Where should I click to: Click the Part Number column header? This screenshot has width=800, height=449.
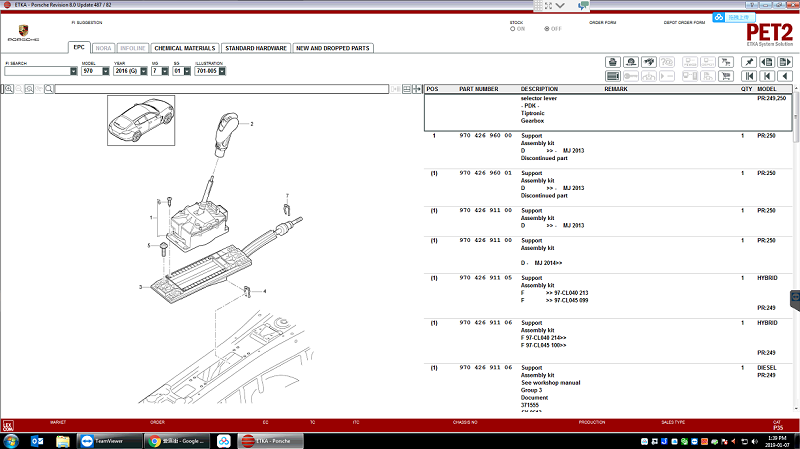479,89
